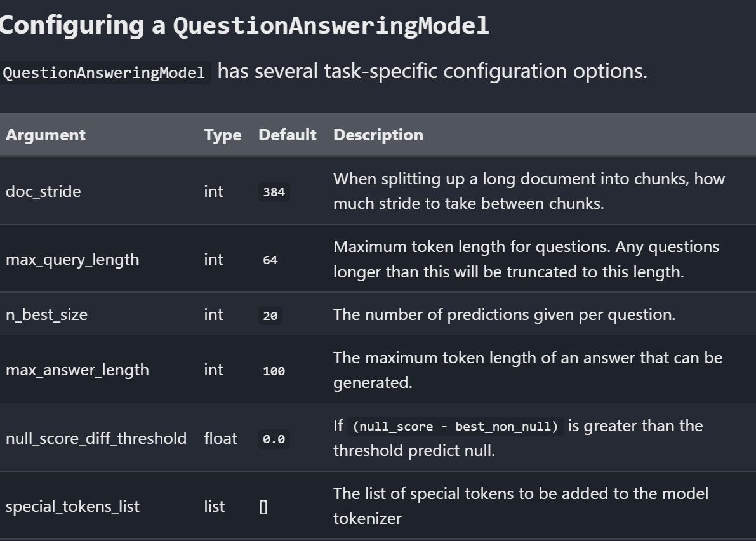
Task: Click the (null_score - best_non_null) code snippet
Action: click(x=455, y=427)
